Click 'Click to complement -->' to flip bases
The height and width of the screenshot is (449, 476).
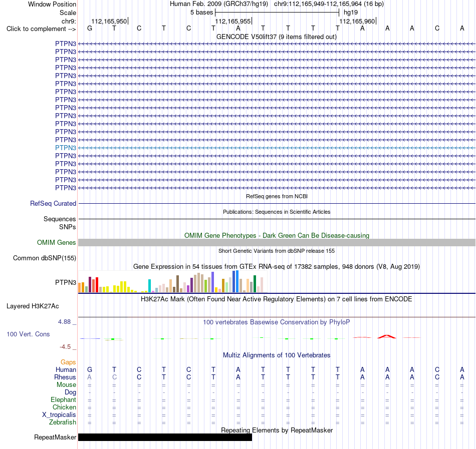[41, 29]
